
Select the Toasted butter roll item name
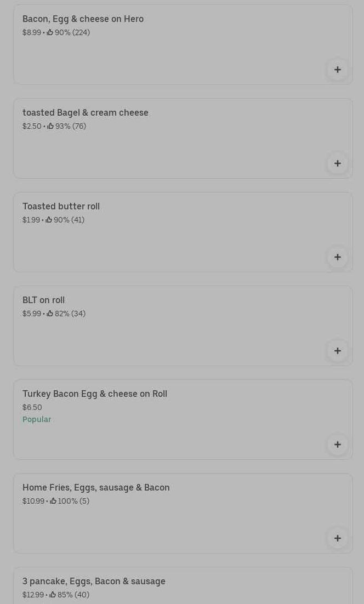(x=61, y=206)
